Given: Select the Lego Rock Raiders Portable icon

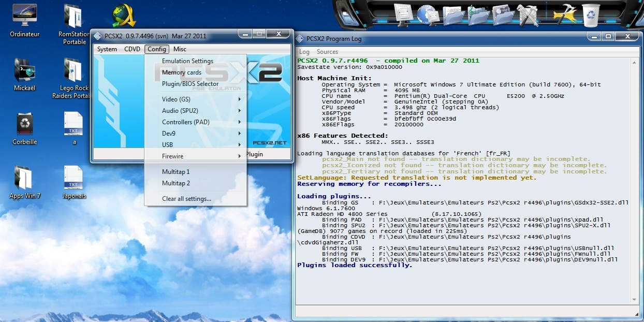Looking at the screenshot, I should (x=73, y=78).
